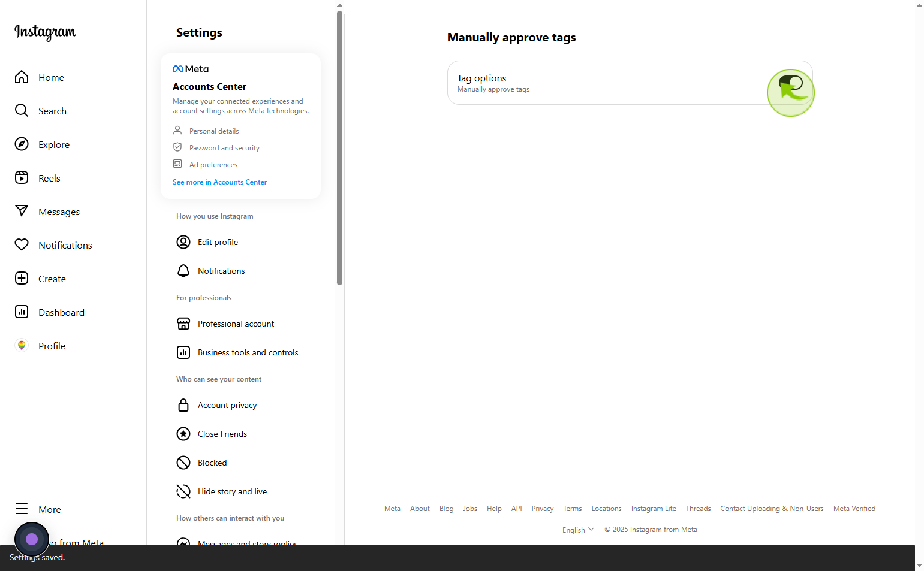Click the page scrollbar down arrow
Image resolution: width=924 pixels, height=571 pixels.
point(920,565)
